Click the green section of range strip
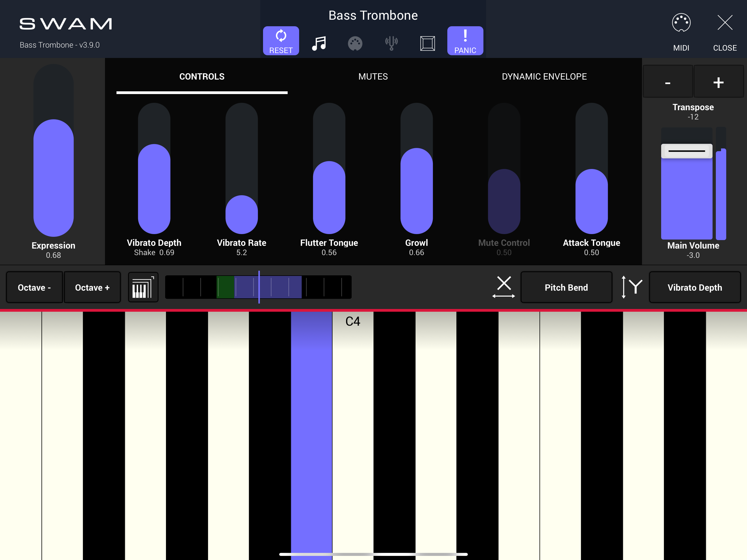The height and width of the screenshot is (560, 747). pos(225,287)
